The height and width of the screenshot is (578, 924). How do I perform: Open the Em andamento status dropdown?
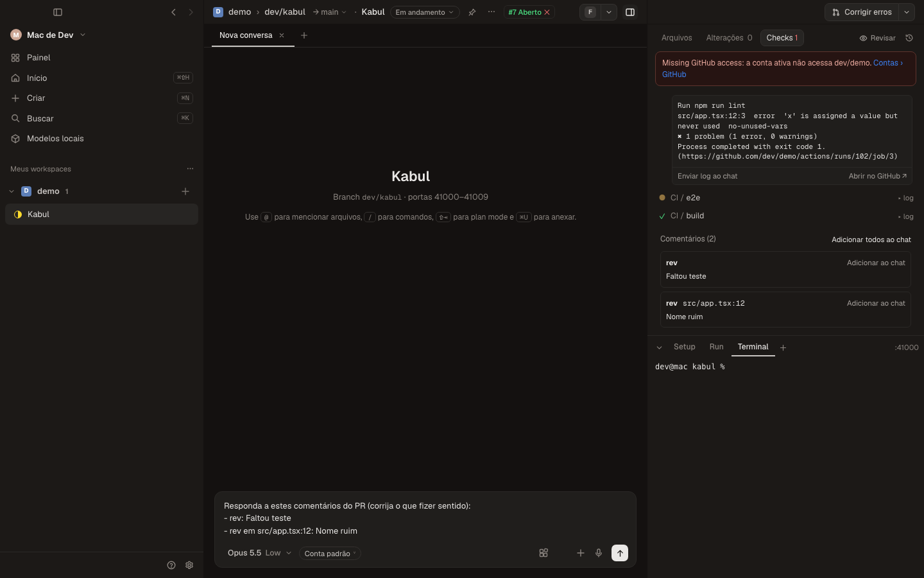tap(425, 12)
